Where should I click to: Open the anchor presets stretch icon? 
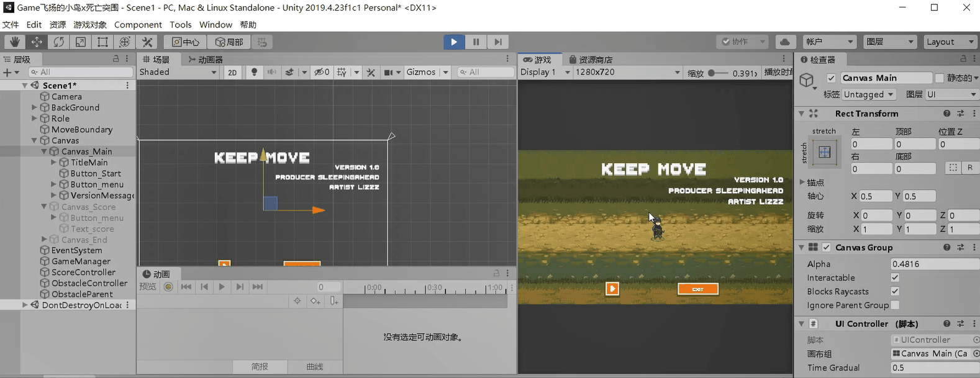tap(825, 152)
